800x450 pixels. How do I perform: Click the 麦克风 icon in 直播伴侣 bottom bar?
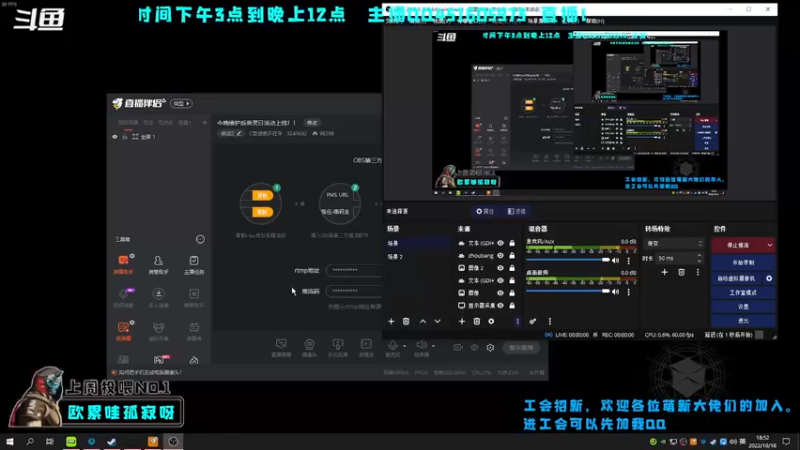(x=392, y=346)
